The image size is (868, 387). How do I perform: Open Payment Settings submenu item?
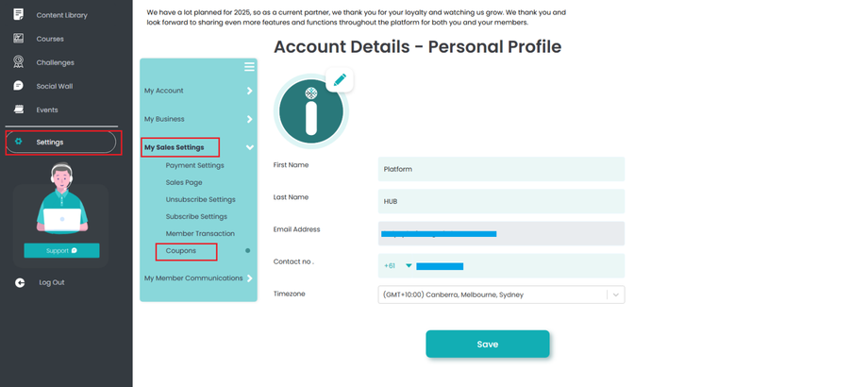point(194,165)
